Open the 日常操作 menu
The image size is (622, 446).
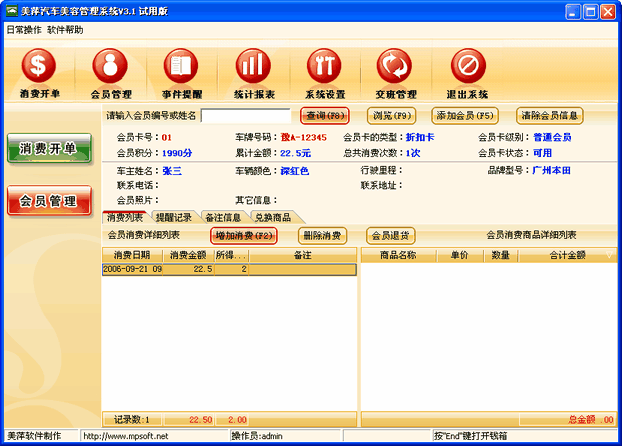24,30
